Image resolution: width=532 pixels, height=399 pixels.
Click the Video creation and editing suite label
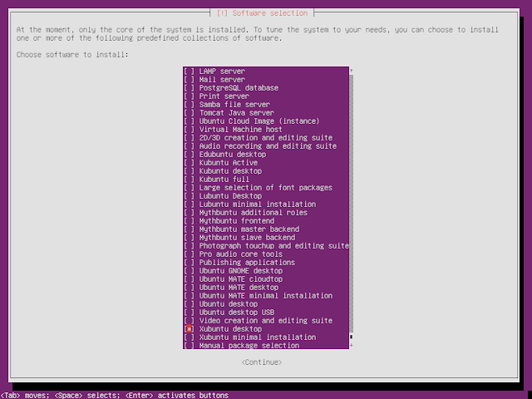point(266,321)
